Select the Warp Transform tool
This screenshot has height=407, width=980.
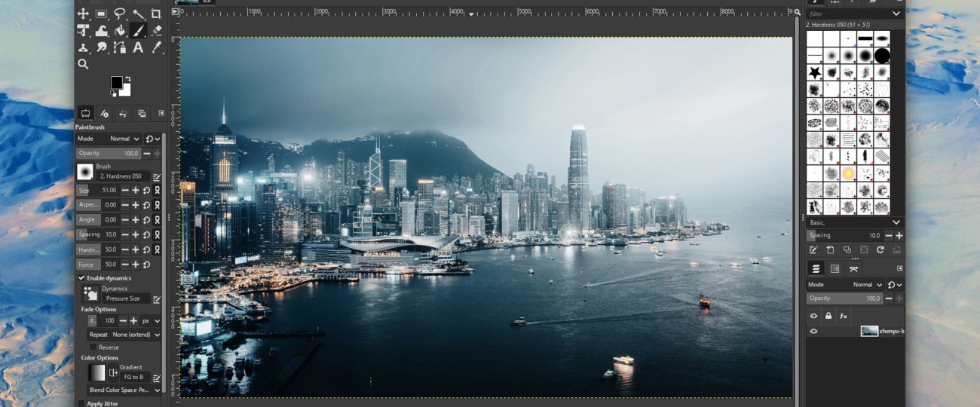point(101,31)
